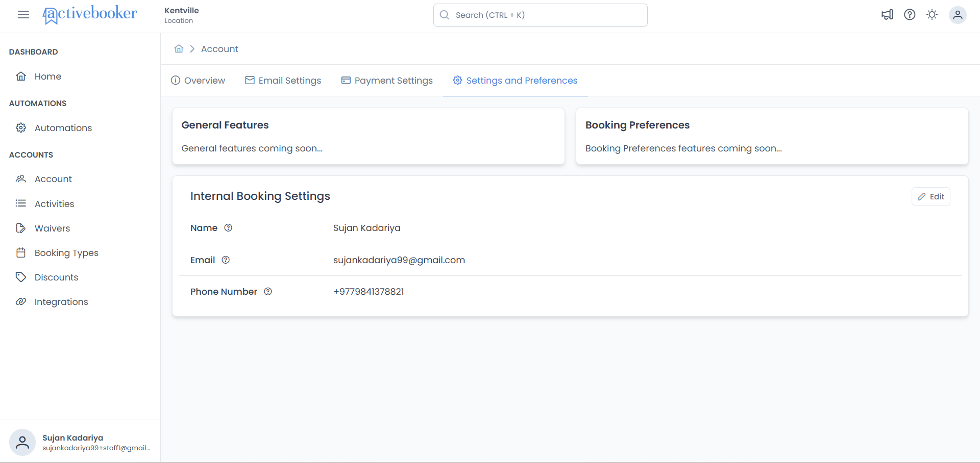Screen dimensions: 980x463
Task: Click the Booking Types calendar icon
Action: [21, 252]
